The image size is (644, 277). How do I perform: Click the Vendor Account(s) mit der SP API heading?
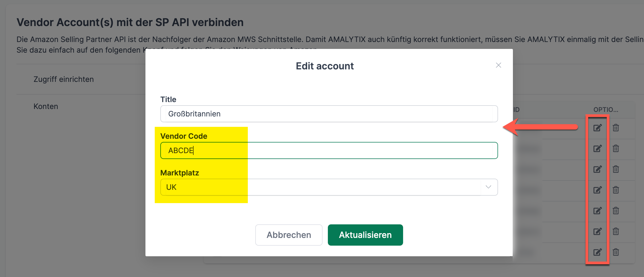[x=130, y=22]
